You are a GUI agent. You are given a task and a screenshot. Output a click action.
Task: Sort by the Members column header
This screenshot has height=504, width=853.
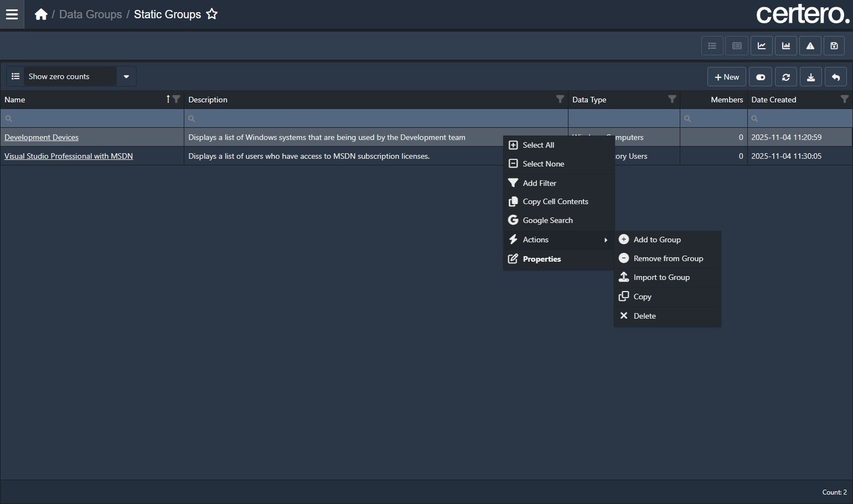coord(727,100)
